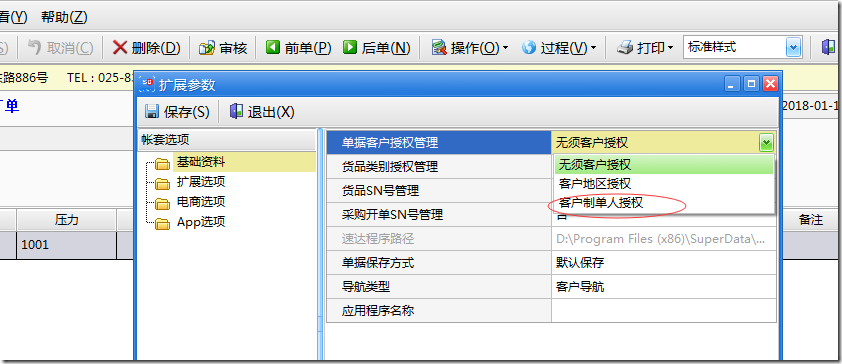Click the 默认保存 value cell
This screenshot has height=364, width=842.
(x=664, y=263)
